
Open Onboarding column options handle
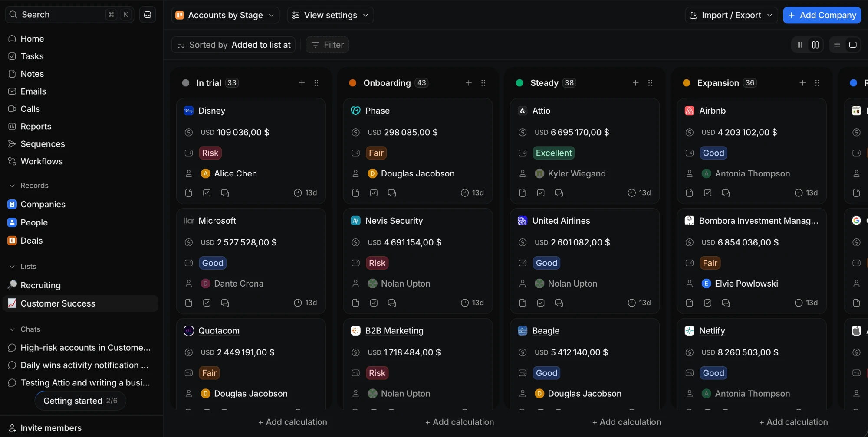click(483, 83)
